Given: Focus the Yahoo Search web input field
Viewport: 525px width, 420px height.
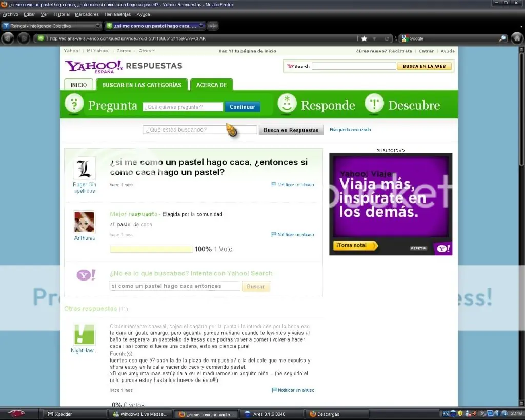Looking at the screenshot, I should (354, 66).
